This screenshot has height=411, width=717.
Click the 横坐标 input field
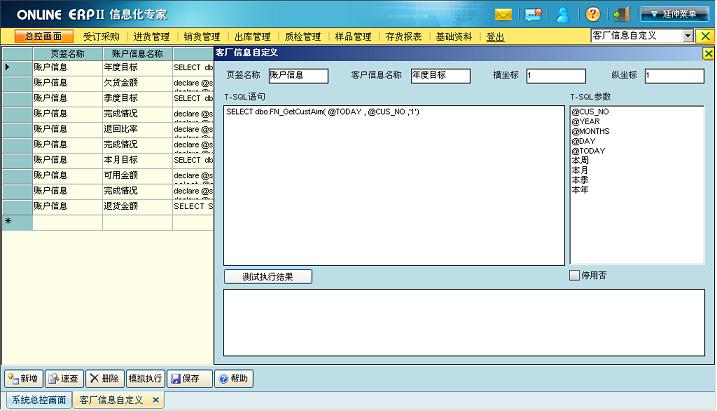569,76
